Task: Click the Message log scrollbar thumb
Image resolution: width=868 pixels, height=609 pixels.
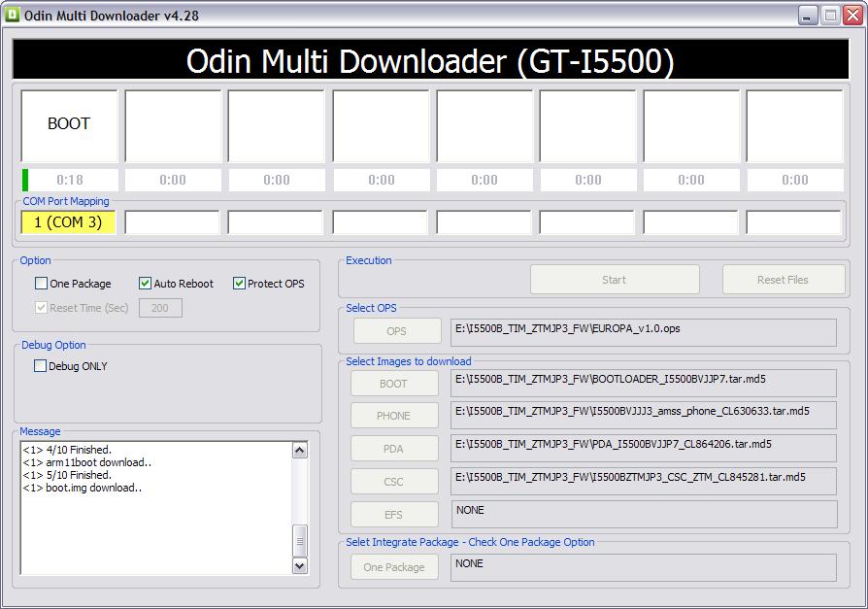Action: coord(299,541)
